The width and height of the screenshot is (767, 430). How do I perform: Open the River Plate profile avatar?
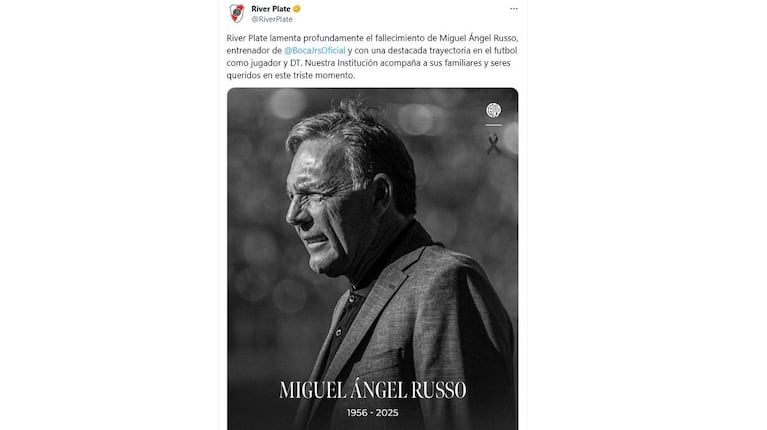click(x=237, y=14)
